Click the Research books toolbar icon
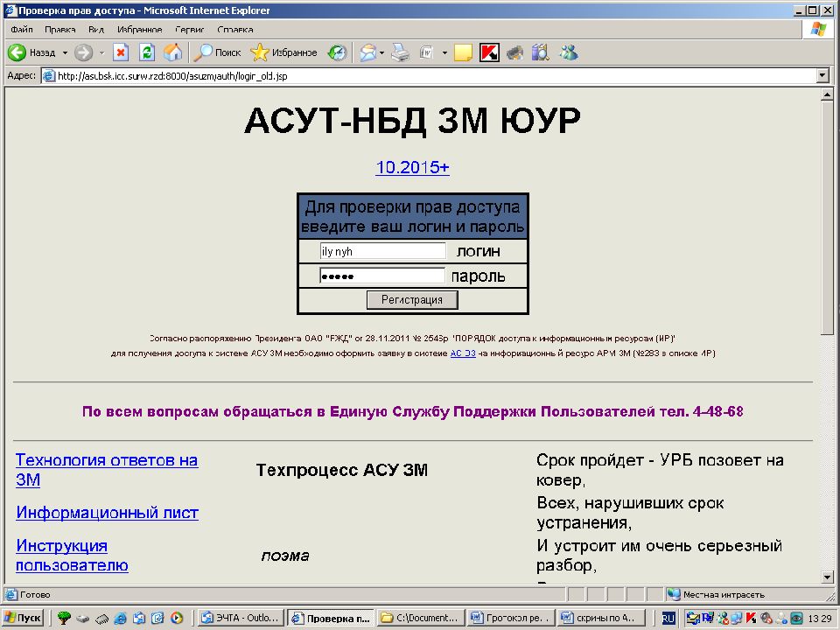 (x=541, y=52)
